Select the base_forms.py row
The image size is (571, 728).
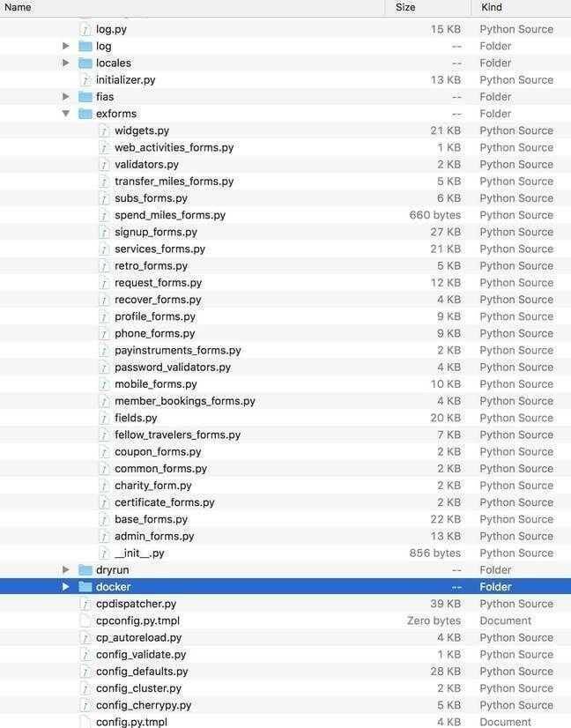click(285, 519)
